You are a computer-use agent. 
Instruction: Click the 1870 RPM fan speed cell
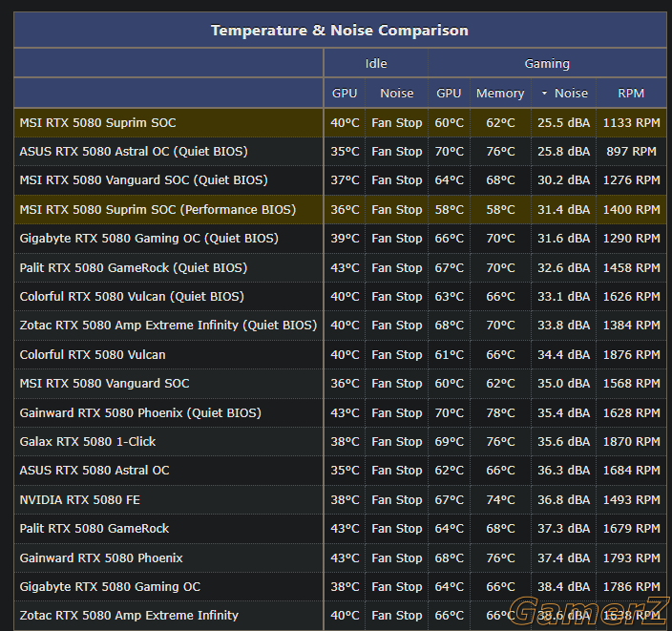tap(631, 442)
